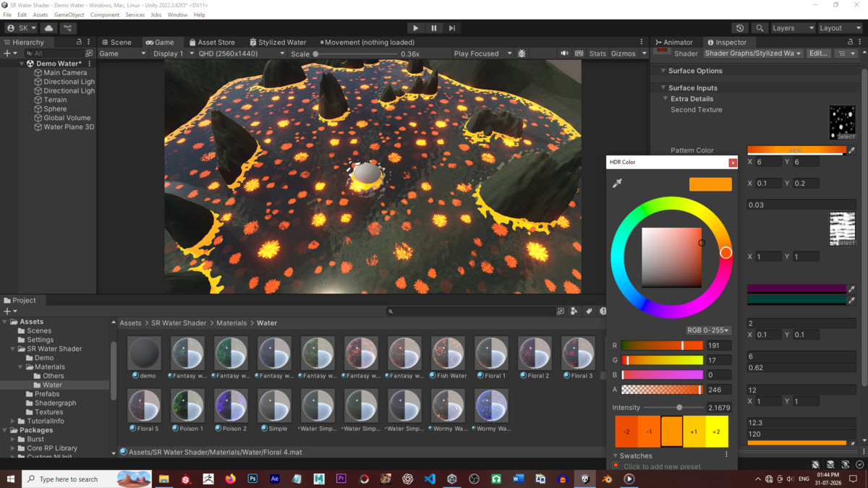Use Pattern Color eyedropper in Inspector
Viewport: 868px width, 488px height.
coord(851,150)
